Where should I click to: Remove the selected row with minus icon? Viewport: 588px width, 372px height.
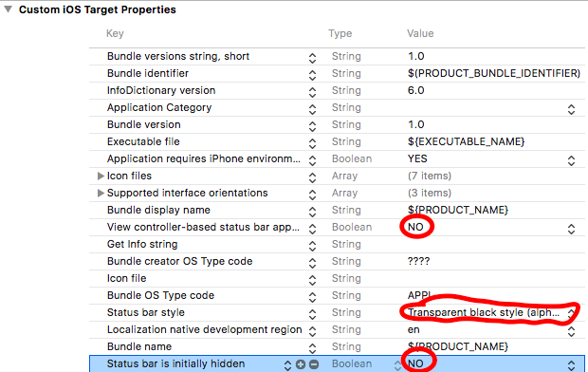coord(314,364)
